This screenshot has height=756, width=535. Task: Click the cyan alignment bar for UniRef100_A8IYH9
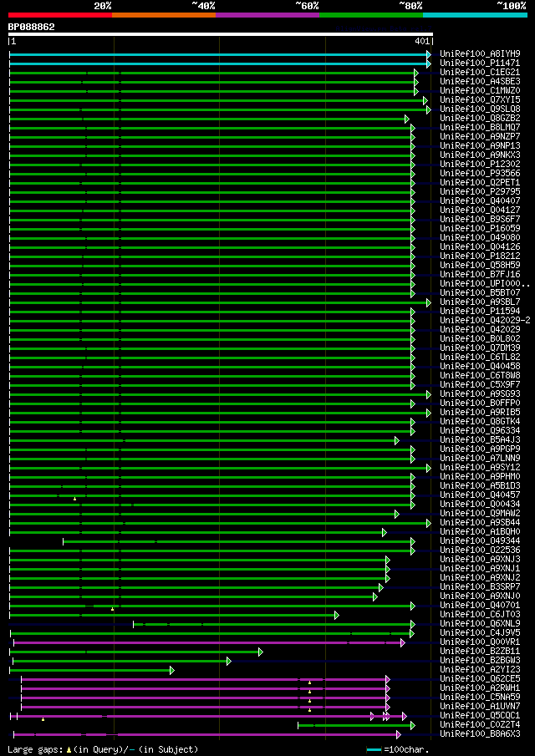218,54
